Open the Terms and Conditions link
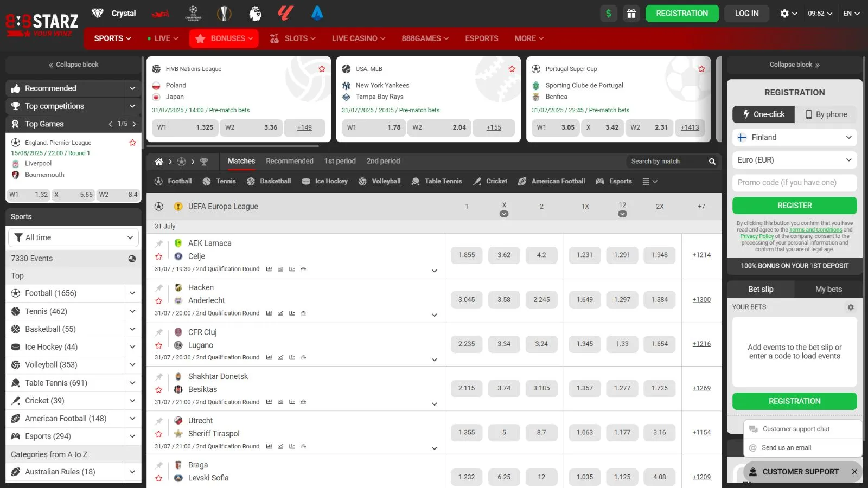This screenshot has width=868, height=488. click(x=815, y=230)
